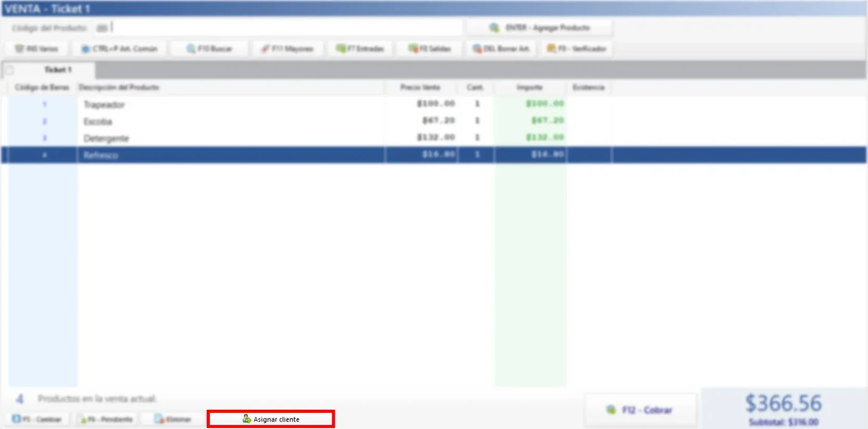This screenshot has width=868, height=429.
Task: Select the Detergente product row
Action: point(106,138)
